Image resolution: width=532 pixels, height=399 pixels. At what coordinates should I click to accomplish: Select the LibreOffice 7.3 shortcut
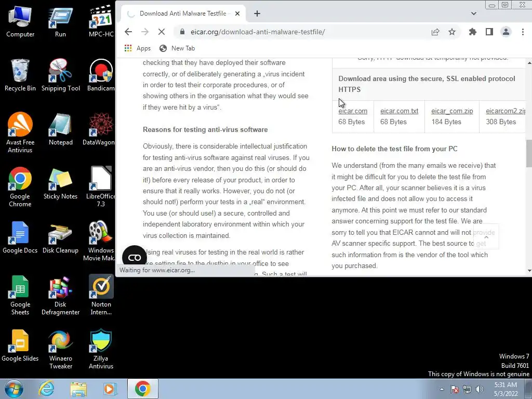click(x=101, y=187)
